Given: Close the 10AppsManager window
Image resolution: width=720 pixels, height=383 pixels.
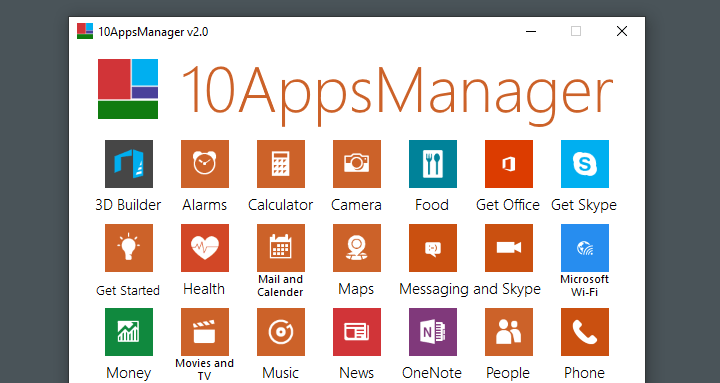Looking at the screenshot, I should [x=622, y=31].
